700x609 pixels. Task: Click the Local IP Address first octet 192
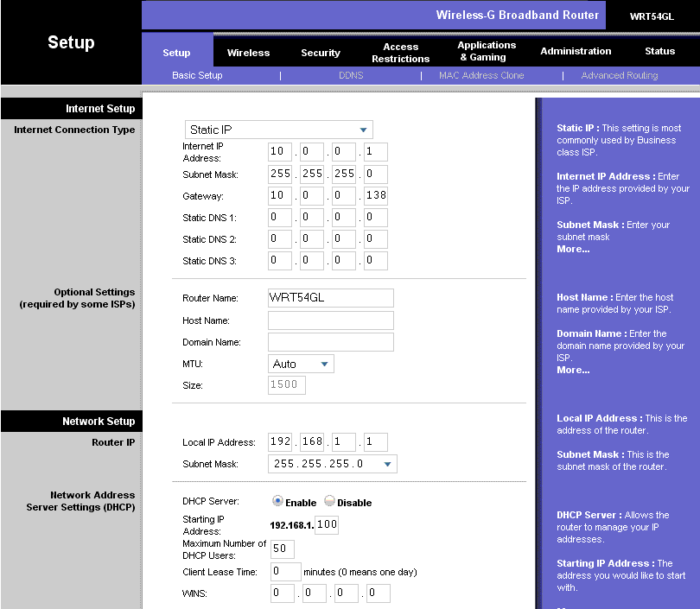point(280,441)
